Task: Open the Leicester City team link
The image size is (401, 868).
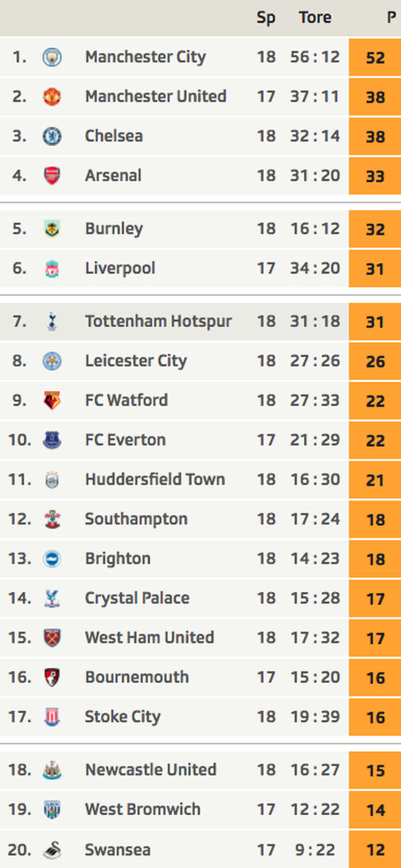Action: click(x=136, y=361)
